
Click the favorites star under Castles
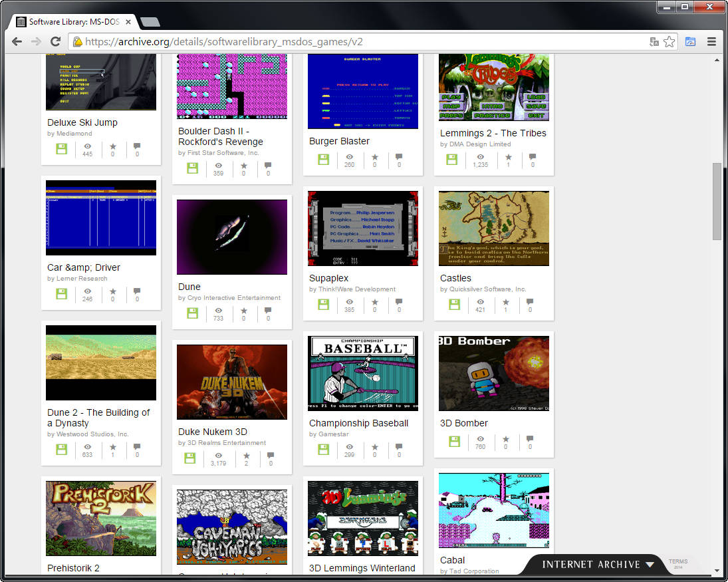tap(505, 303)
